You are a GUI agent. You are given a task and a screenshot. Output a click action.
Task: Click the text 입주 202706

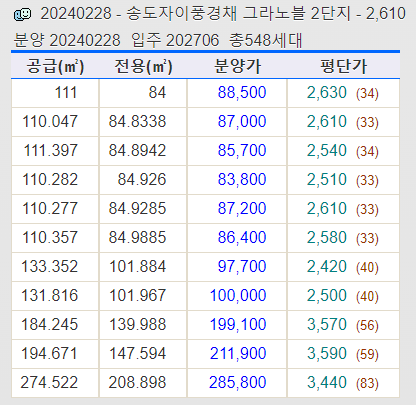pyautogui.click(x=175, y=40)
